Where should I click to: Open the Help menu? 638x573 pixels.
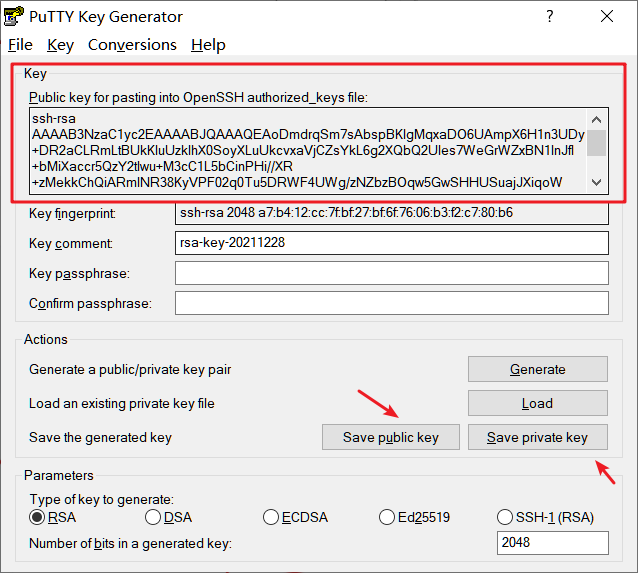[208, 45]
